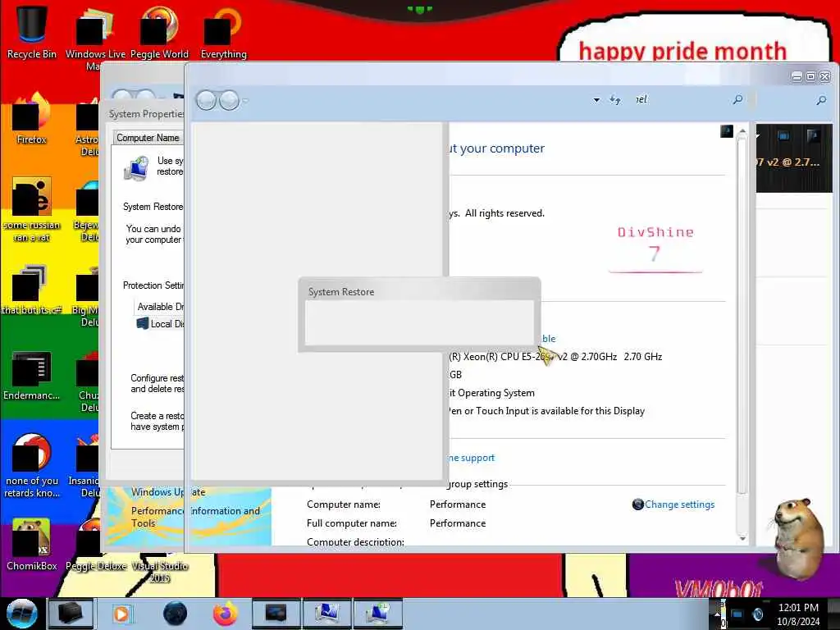Click the hamster gadget on the desktop
This screenshot has width=840, height=630.
tap(797, 538)
